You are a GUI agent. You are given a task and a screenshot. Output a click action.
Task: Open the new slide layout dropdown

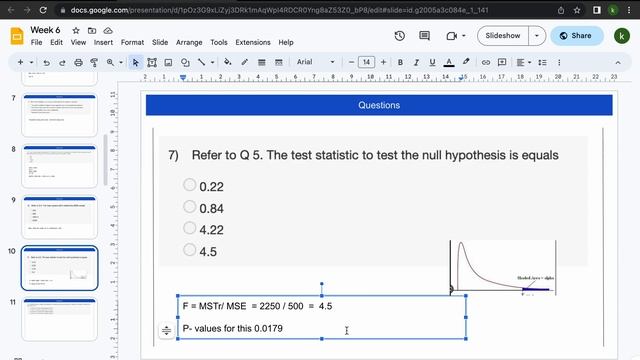click(x=31, y=62)
